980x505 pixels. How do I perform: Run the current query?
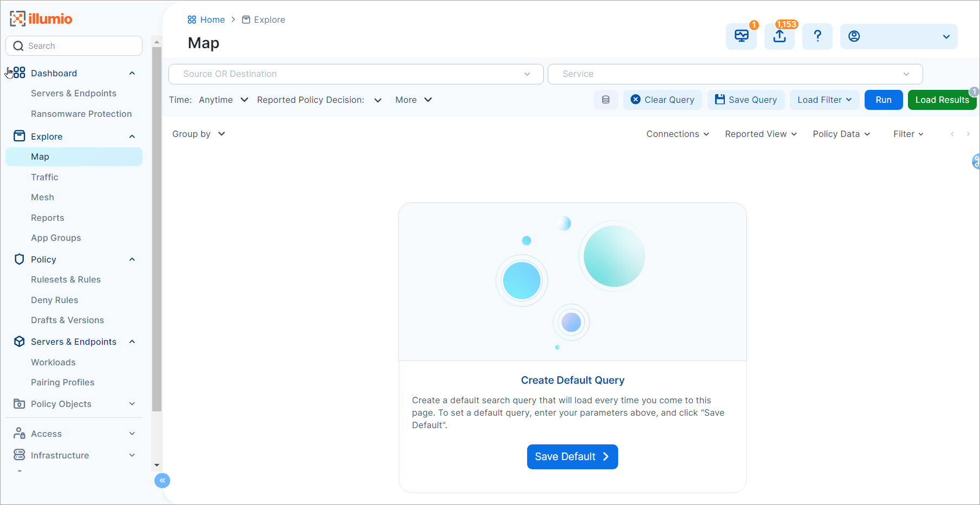[x=883, y=100]
